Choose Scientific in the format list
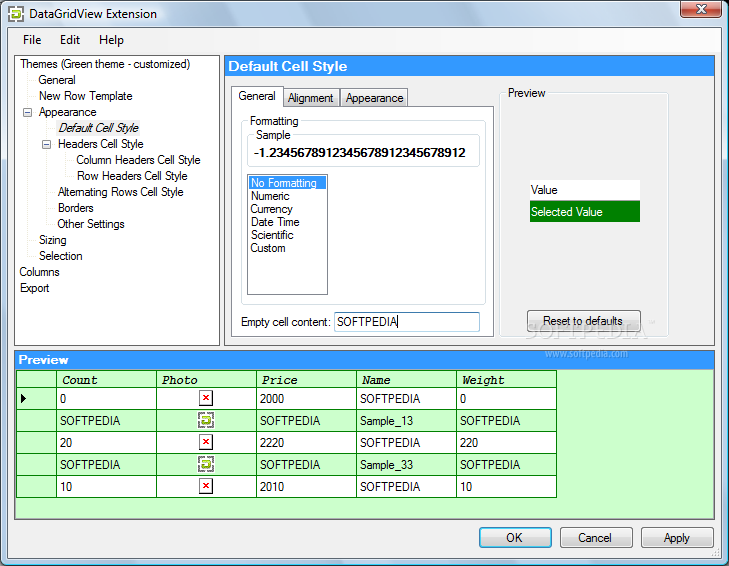 pyautogui.click(x=287, y=235)
